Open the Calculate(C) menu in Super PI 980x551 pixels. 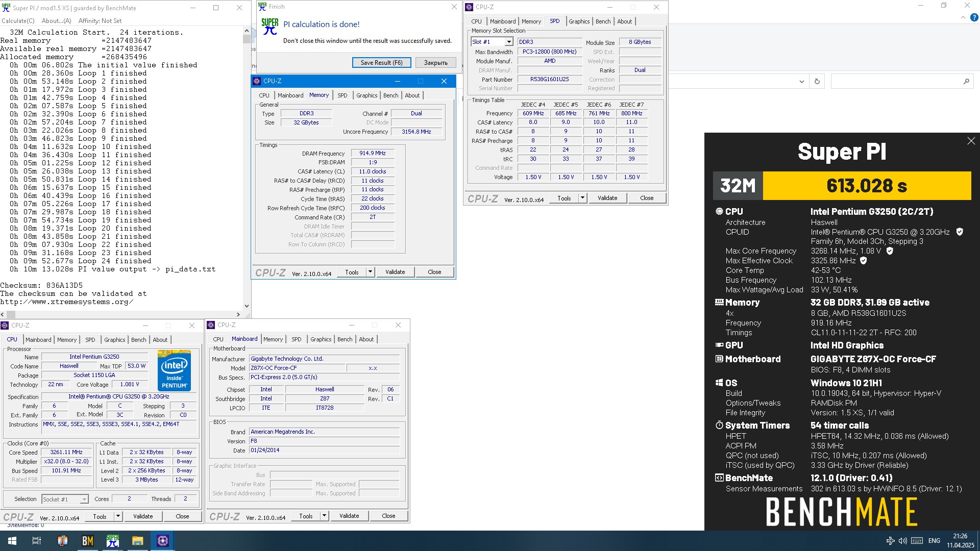tap(18, 21)
